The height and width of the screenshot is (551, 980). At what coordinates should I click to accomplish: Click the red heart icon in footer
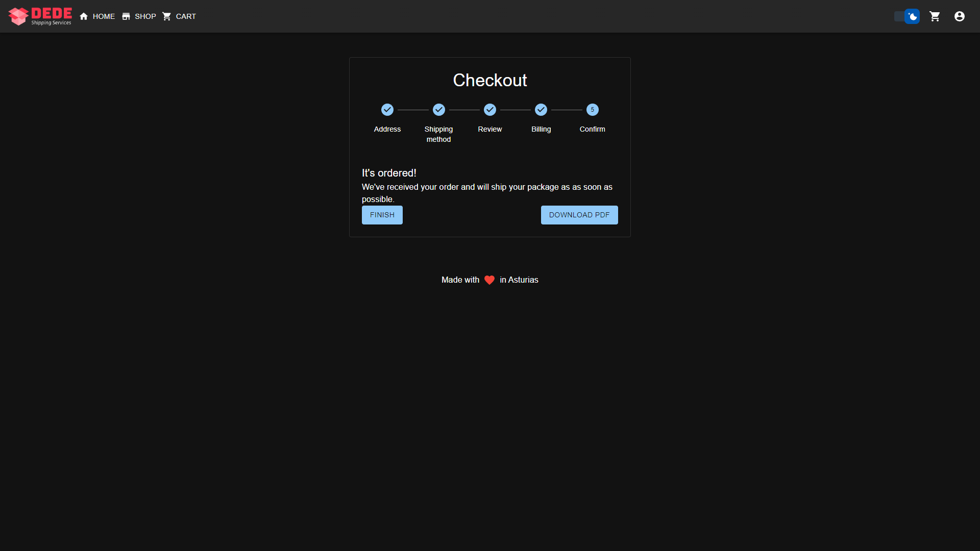(x=489, y=280)
